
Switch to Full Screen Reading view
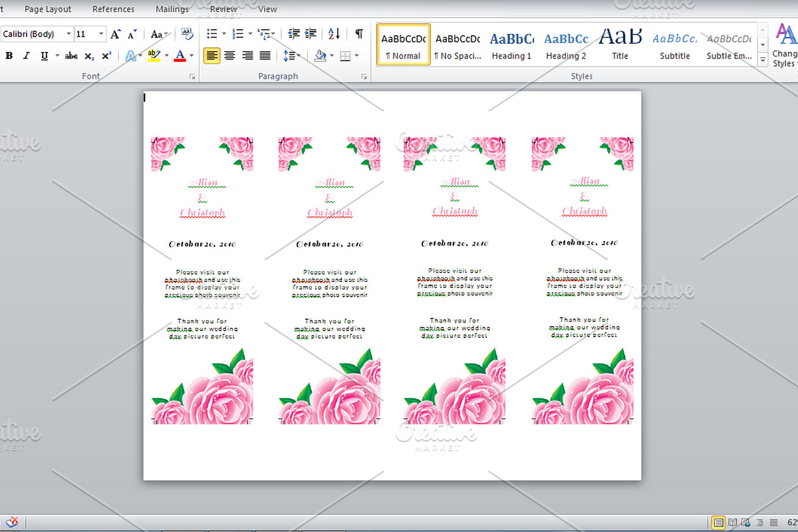pos(733,522)
